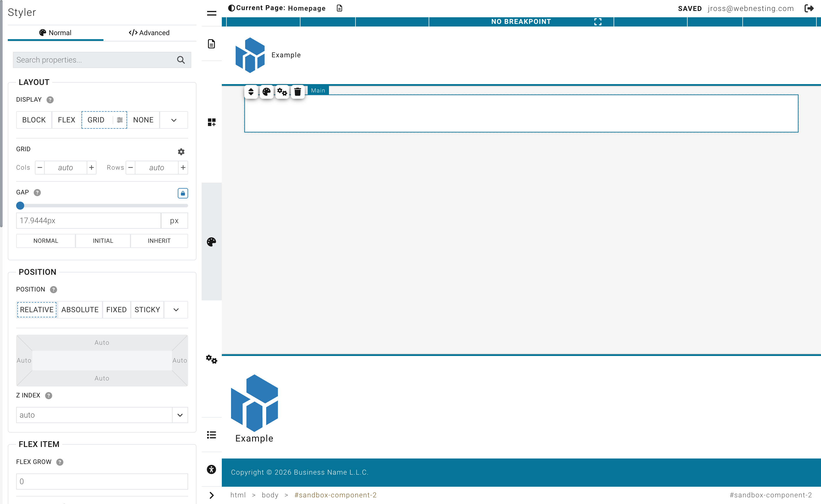Click the move up/down arrows icon
This screenshot has width=821, height=504.
pyautogui.click(x=251, y=92)
